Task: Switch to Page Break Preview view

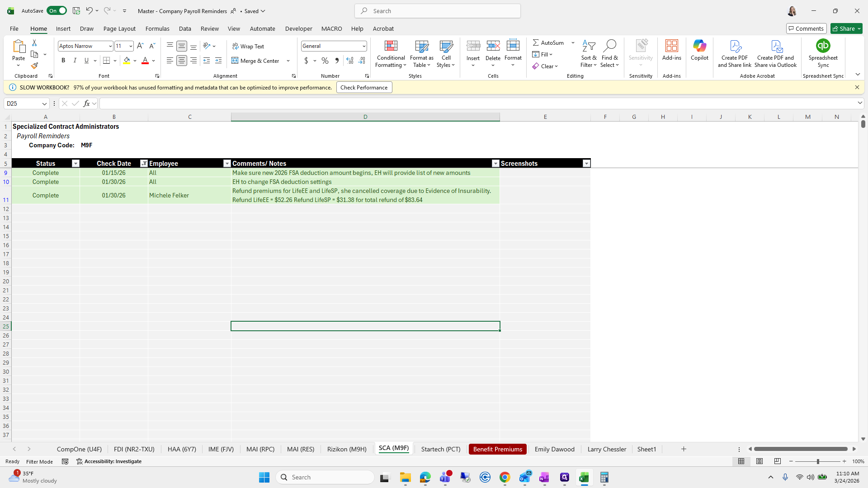Action: pyautogui.click(x=777, y=461)
